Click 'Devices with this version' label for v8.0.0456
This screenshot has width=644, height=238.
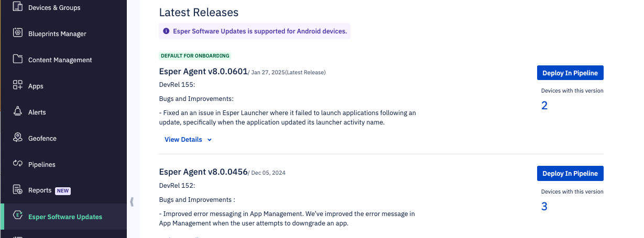572,191
